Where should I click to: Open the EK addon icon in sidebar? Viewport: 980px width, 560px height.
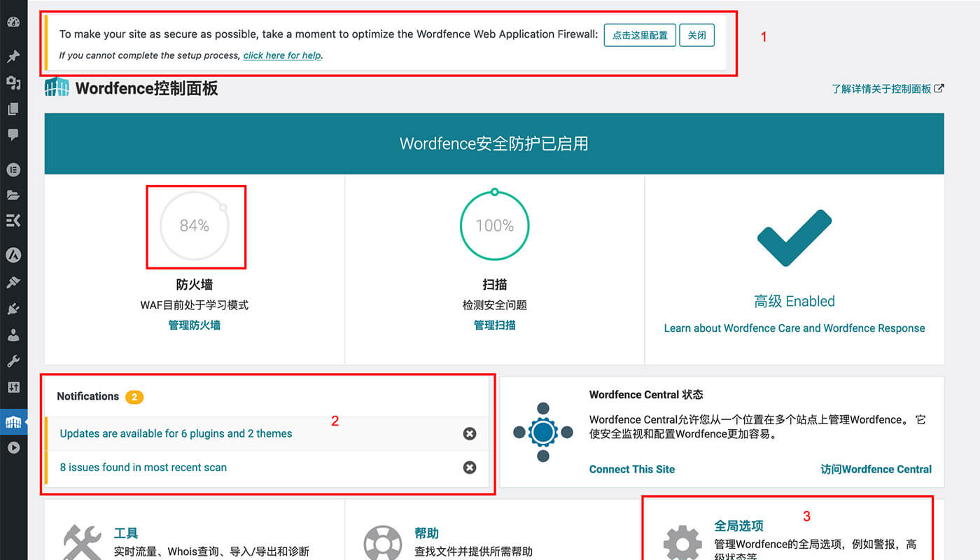(13, 221)
